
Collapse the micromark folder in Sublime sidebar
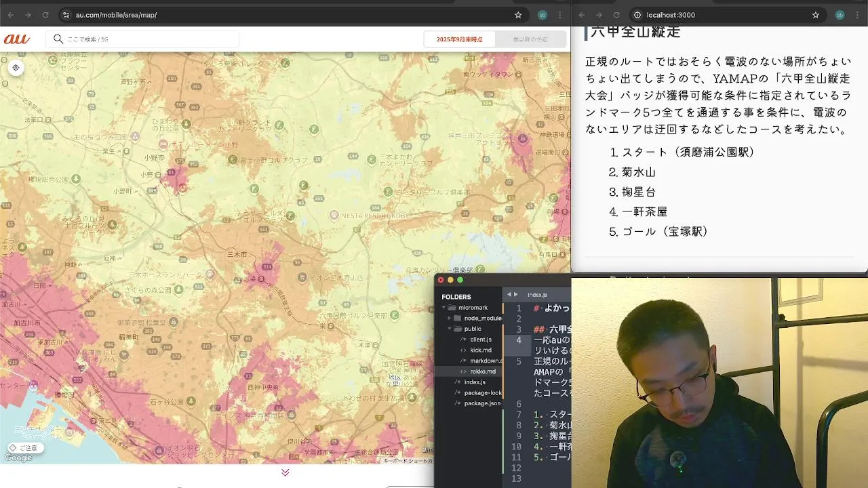click(x=443, y=308)
